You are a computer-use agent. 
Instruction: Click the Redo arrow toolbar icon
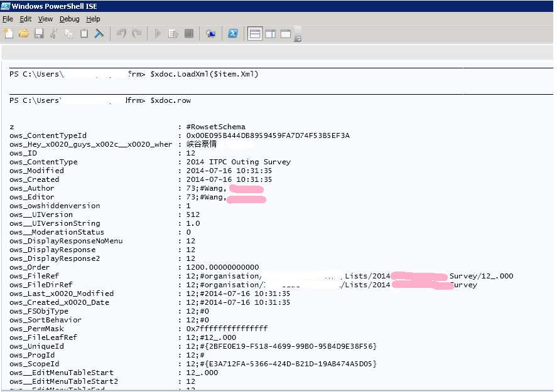click(137, 34)
